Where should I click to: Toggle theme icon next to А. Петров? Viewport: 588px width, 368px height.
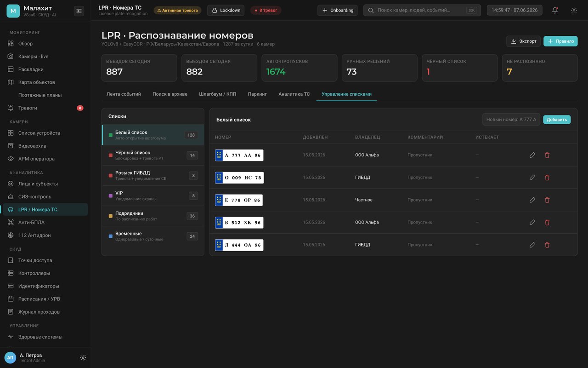click(x=83, y=357)
